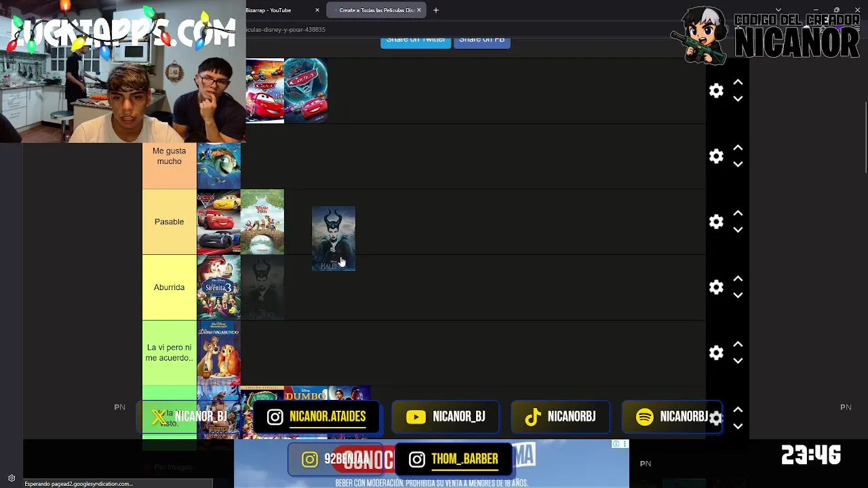Close the 'Create a Todas las Peliculas' tab
The height and width of the screenshot is (488, 868).
click(418, 10)
